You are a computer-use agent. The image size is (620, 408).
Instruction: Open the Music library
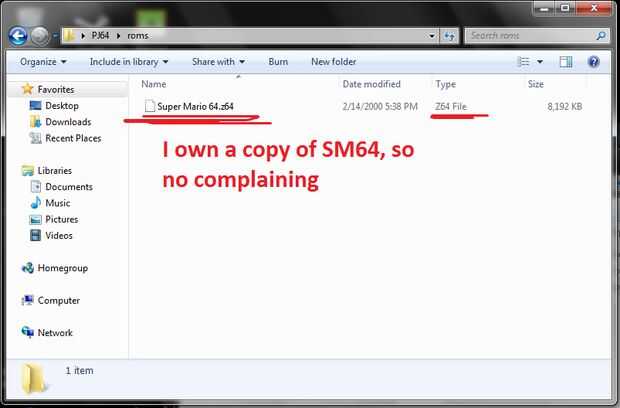(58, 203)
